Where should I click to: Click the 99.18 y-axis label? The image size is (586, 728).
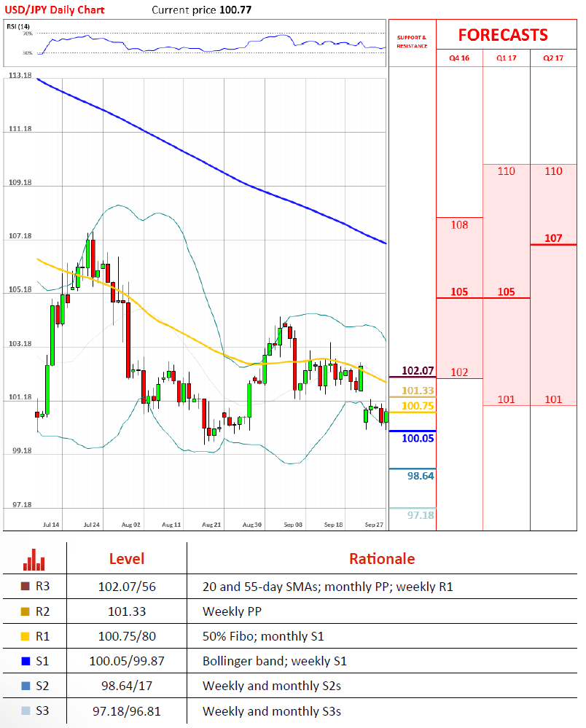pyautogui.click(x=22, y=451)
